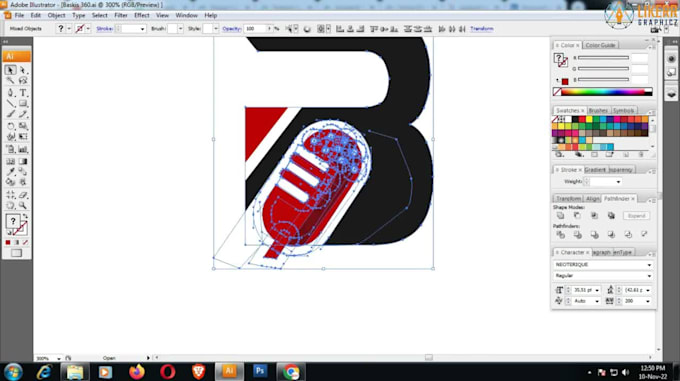680x381 pixels.
Task: Switch to the Align tab
Action: 592,199
